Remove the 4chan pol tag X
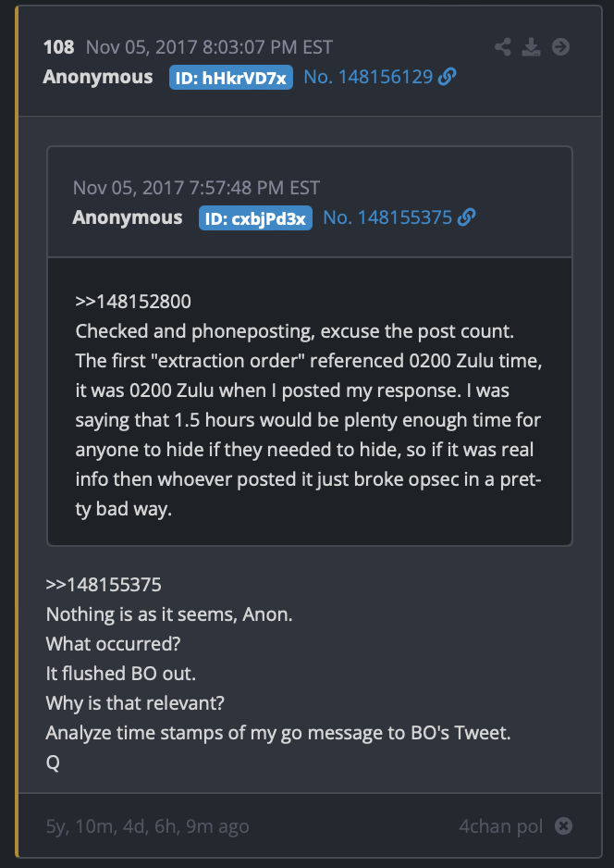The height and width of the screenshot is (868, 614). (564, 826)
